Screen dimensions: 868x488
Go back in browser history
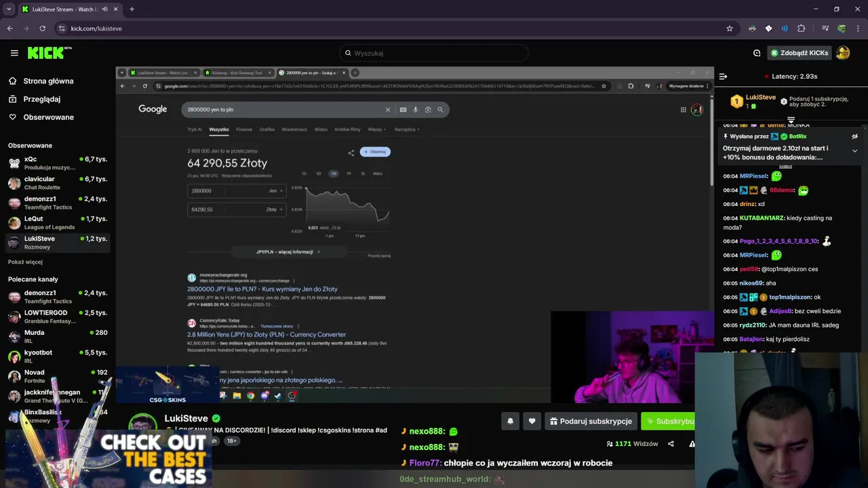9,28
